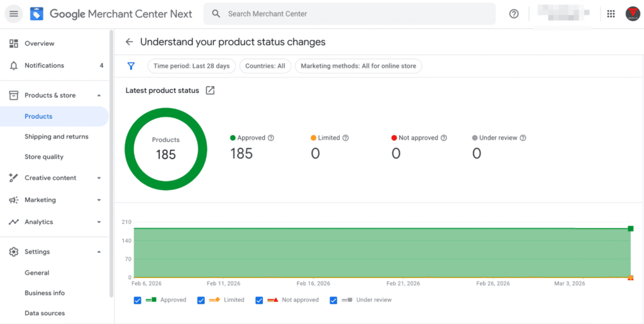Disable the Under review checkbox
The width and height of the screenshot is (644, 324).
[334, 300]
